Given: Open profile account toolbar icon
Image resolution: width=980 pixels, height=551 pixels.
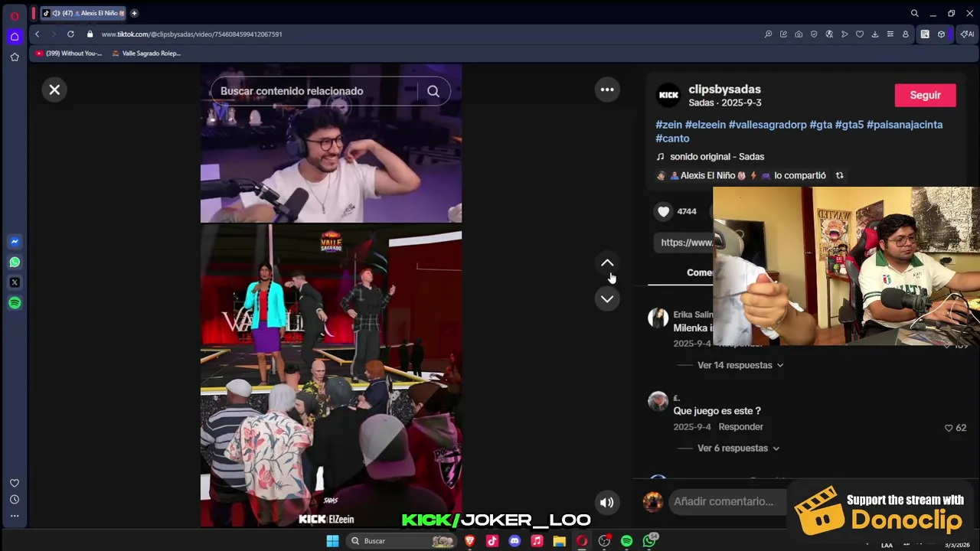Looking at the screenshot, I should point(906,34).
